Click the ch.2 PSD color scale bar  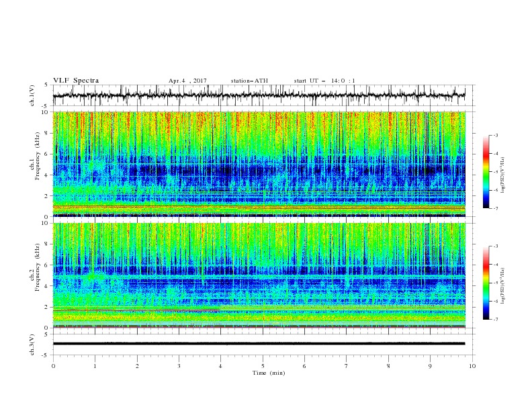point(486,283)
